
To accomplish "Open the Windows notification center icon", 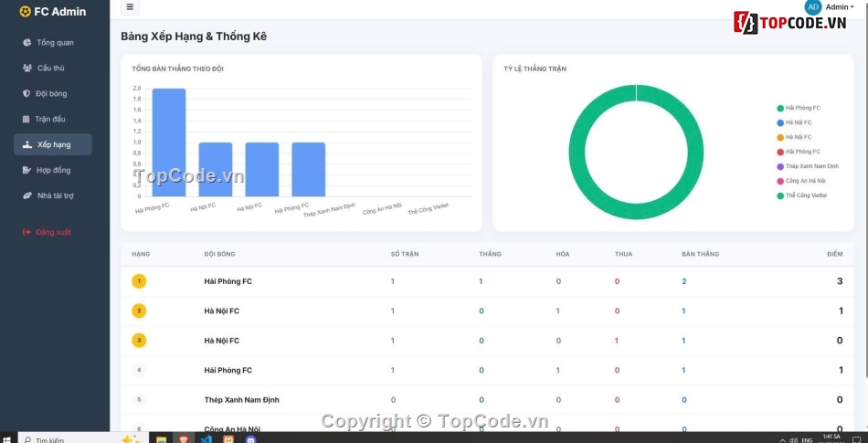I will 856,440.
